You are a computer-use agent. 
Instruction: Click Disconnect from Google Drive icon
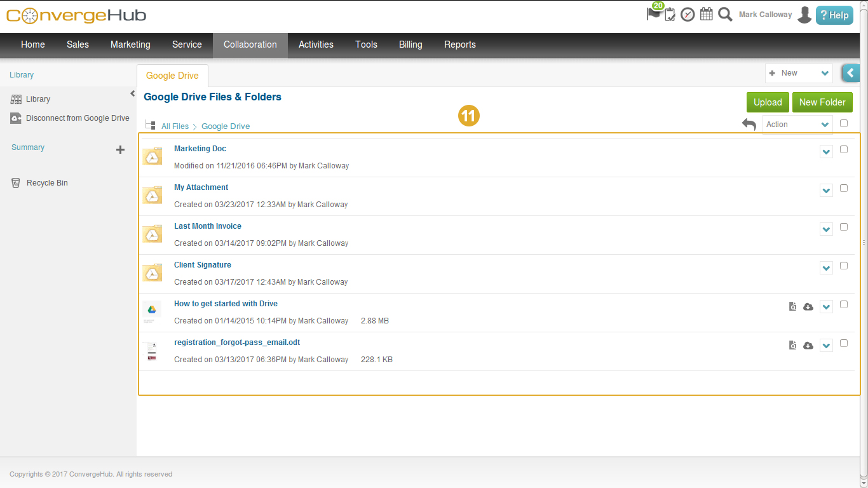click(x=16, y=118)
